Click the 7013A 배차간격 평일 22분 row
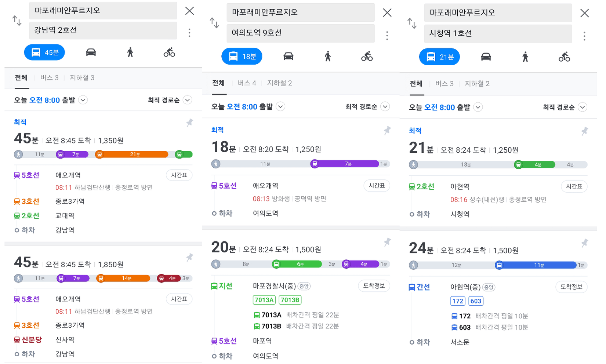 click(297, 315)
